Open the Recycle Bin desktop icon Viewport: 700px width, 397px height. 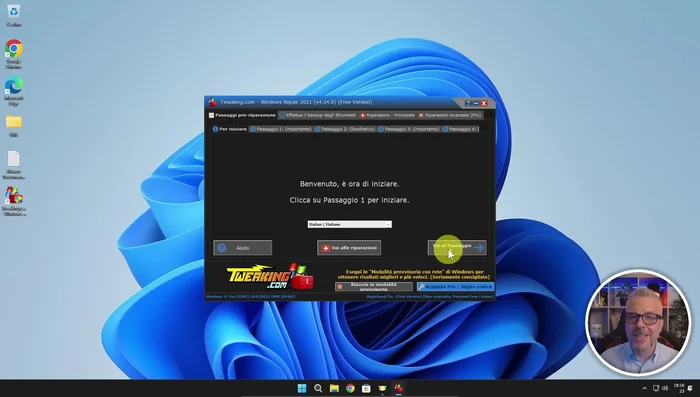pos(13,15)
